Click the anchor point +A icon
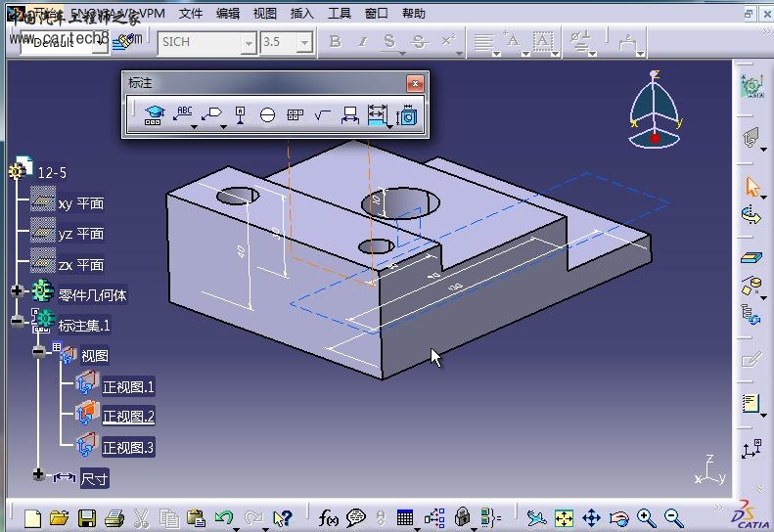The width and height of the screenshot is (774, 532). [x=512, y=40]
